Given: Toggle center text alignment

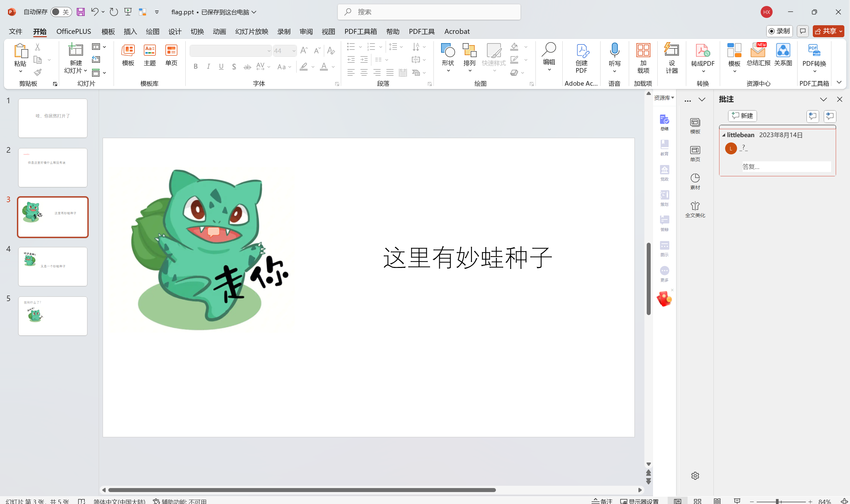Looking at the screenshot, I should (x=364, y=72).
